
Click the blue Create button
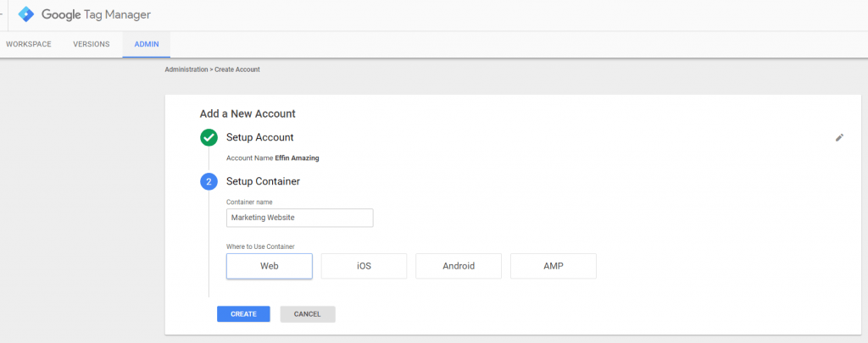pyautogui.click(x=243, y=314)
